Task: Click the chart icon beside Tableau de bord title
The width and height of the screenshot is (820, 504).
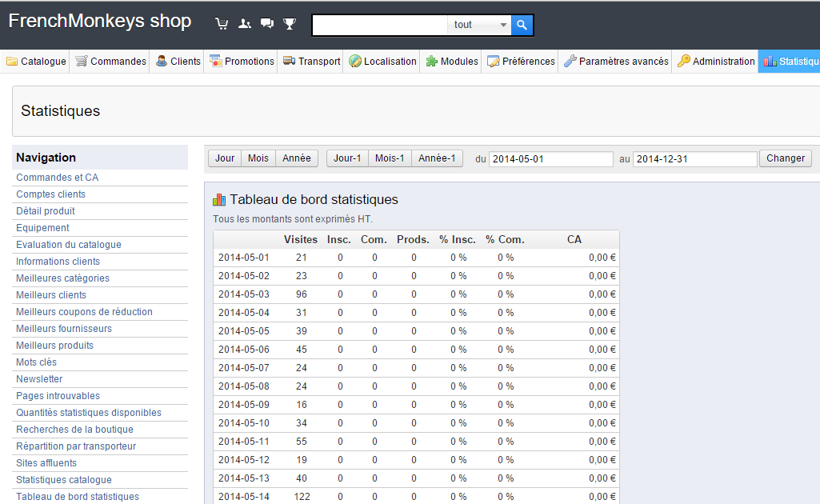Action: coord(219,199)
